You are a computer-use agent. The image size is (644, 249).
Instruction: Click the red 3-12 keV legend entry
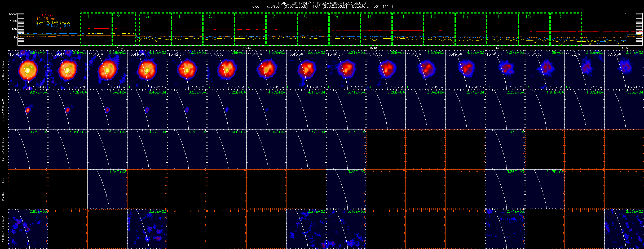(x=45, y=15)
